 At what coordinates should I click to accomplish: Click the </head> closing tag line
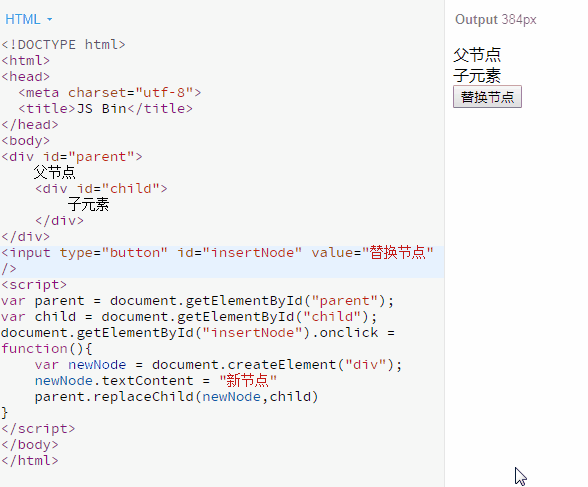click(x=30, y=125)
